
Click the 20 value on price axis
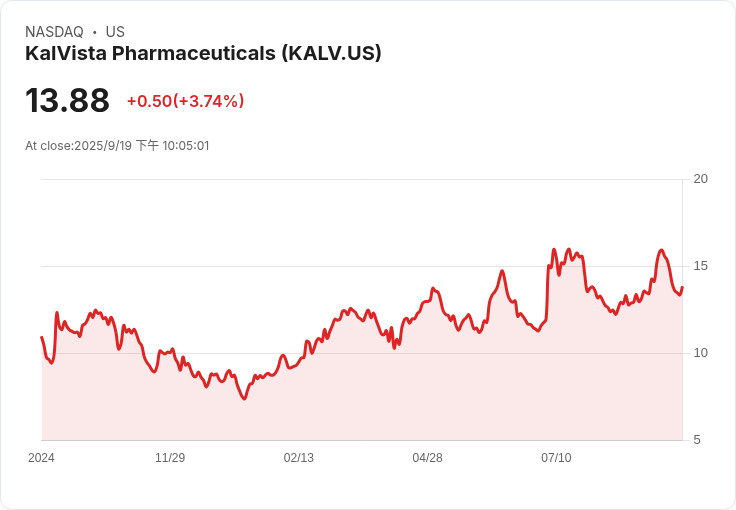click(701, 179)
